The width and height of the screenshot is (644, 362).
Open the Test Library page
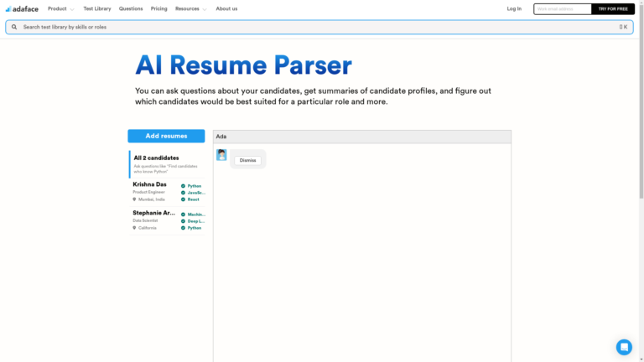[x=97, y=8]
